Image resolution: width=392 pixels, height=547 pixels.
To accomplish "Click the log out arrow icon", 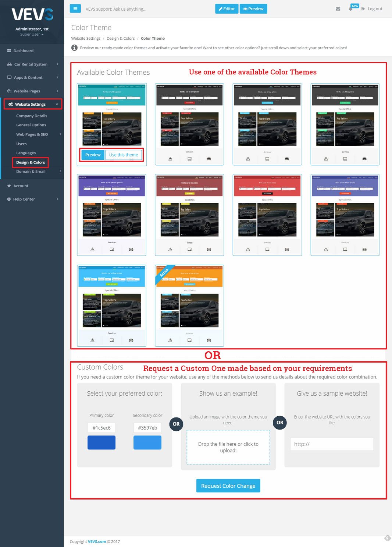I will click(363, 9).
